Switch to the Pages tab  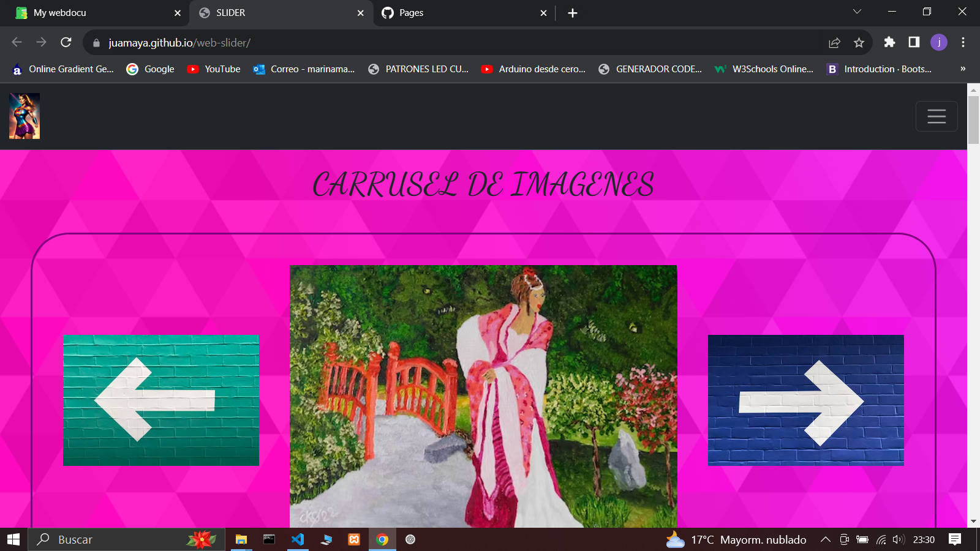(x=464, y=13)
